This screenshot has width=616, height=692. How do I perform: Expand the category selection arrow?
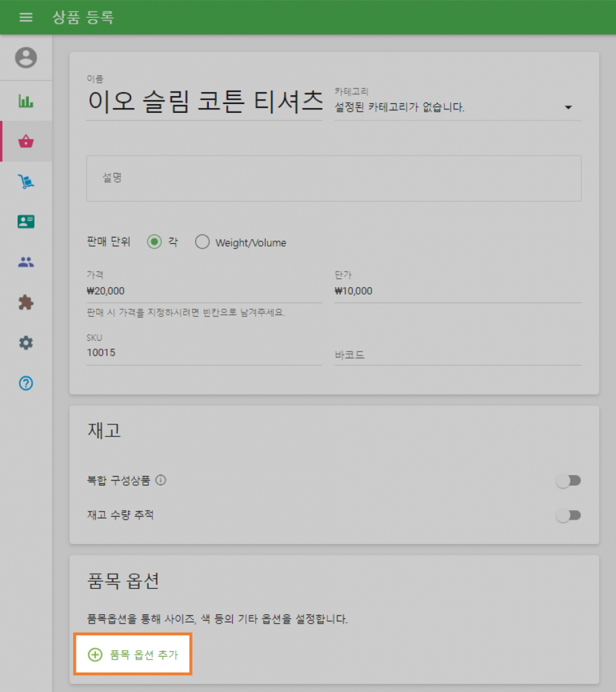point(569,107)
